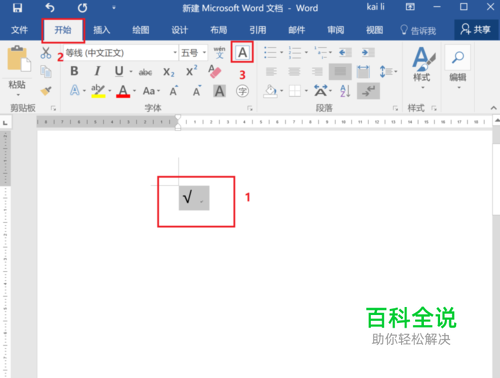The width and height of the screenshot is (500, 378).
Task: Switch to the 绘图 (Draw) tab
Action: [x=141, y=30]
